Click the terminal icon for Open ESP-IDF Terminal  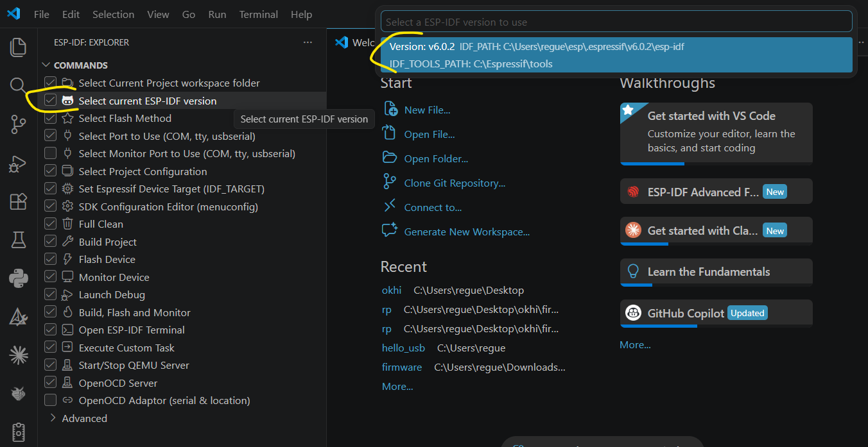[67, 330]
